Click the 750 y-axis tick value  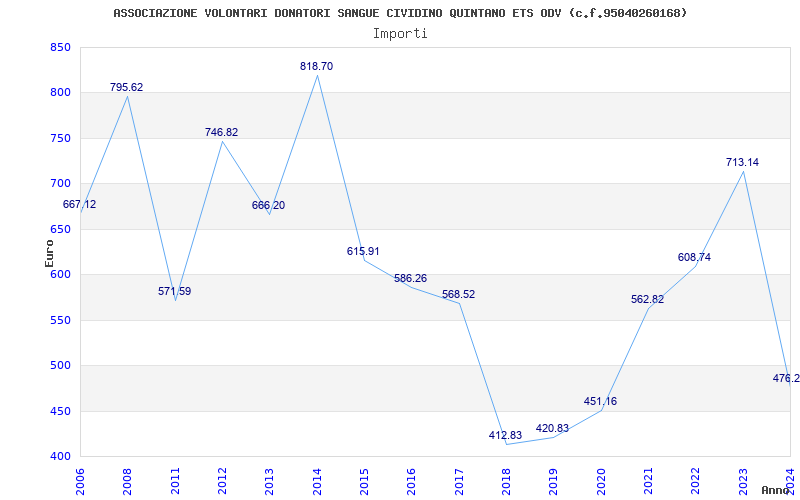(x=60, y=139)
